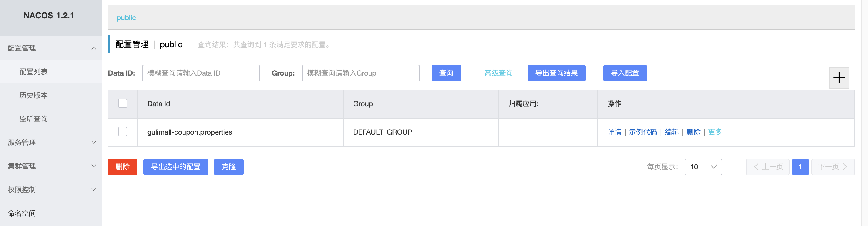
Task: Expand the 权限控制 sidebar menu
Action: click(94, 190)
